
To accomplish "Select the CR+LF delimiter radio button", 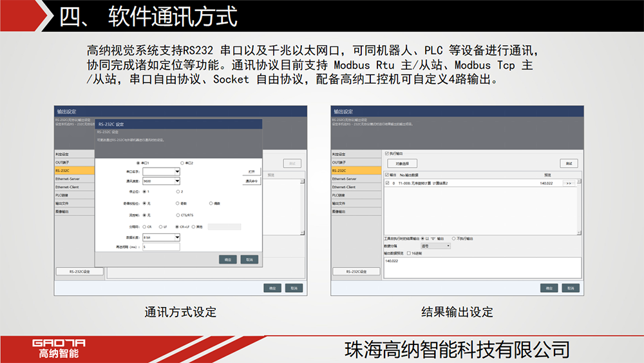I will click(x=177, y=227).
